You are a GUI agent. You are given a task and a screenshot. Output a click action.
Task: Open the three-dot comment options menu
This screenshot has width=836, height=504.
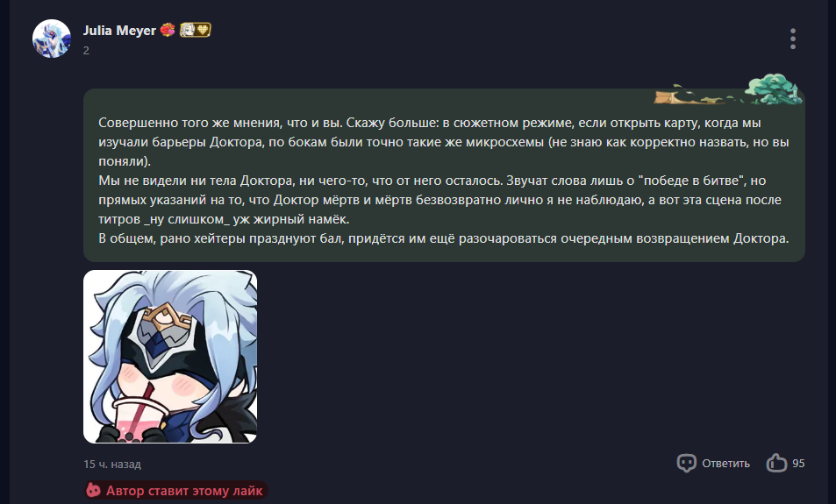coord(793,39)
